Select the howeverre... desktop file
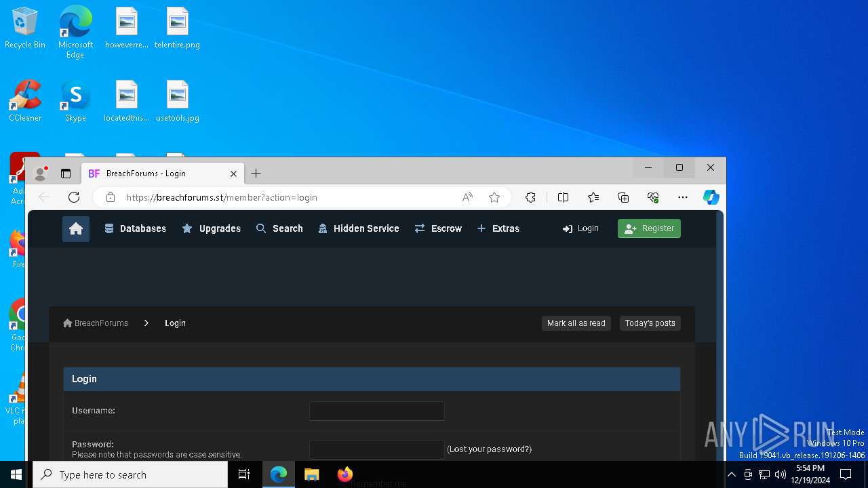 pos(127,28)
